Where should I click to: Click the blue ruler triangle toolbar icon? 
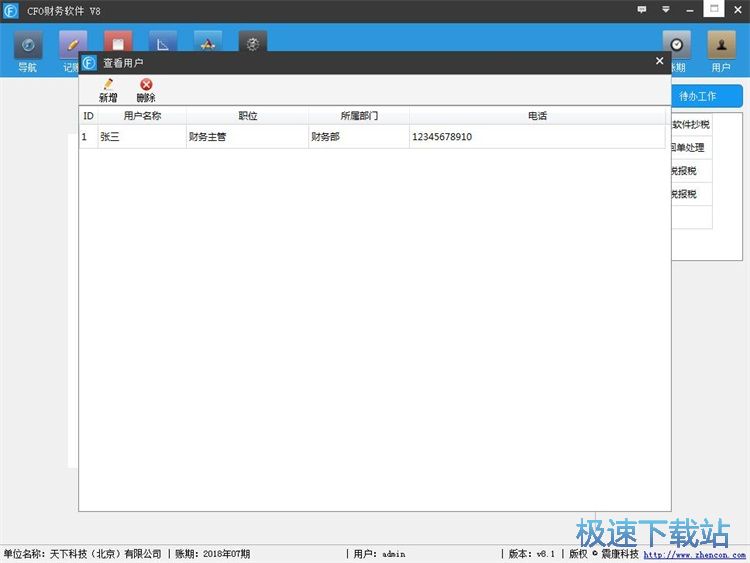(x=163, y=42)
